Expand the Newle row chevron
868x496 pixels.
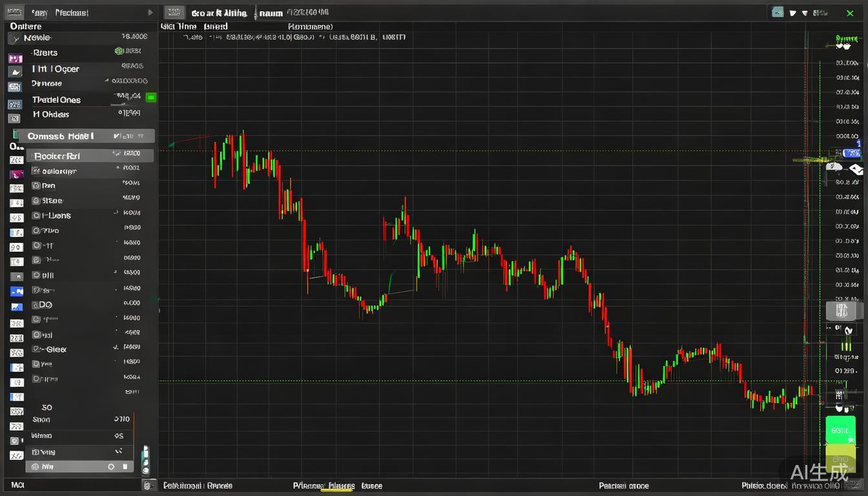point(16,39)
